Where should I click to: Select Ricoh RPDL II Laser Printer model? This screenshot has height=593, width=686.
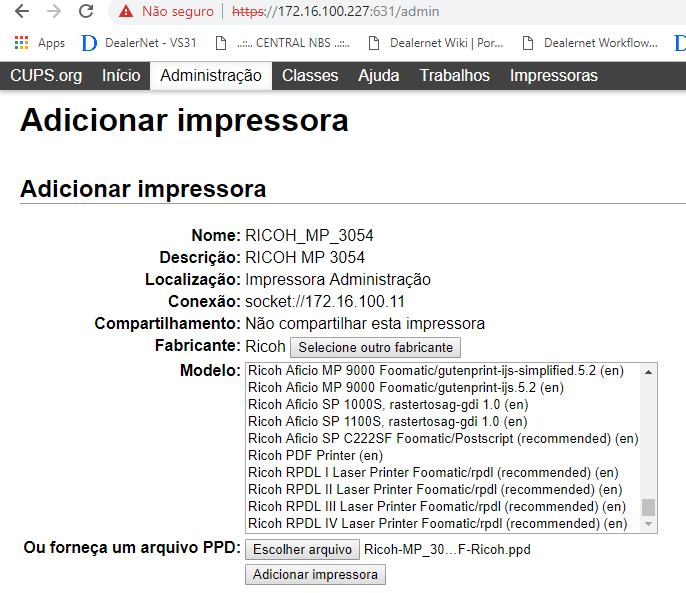click(x=443, y=490)
